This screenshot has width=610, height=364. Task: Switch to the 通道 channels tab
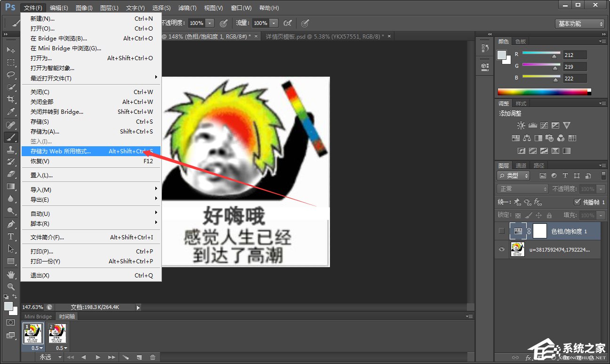tap(521, 165)
